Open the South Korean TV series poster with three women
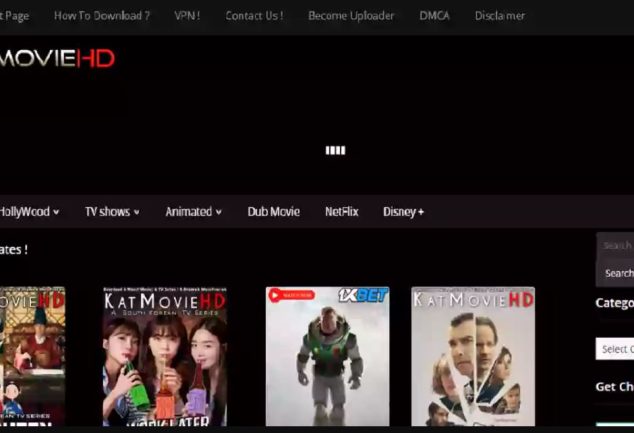The image size is (634, 433). [x=165, y=357]
